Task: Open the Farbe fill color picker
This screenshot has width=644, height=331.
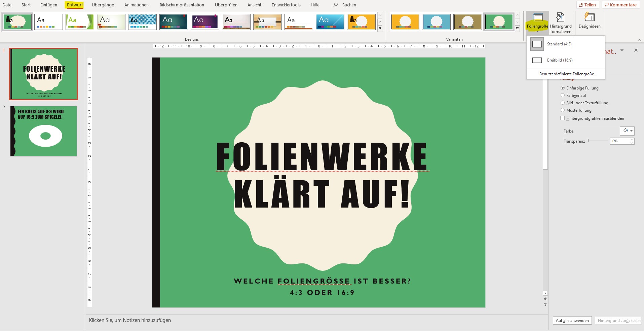Action: [x=627, y=131]
